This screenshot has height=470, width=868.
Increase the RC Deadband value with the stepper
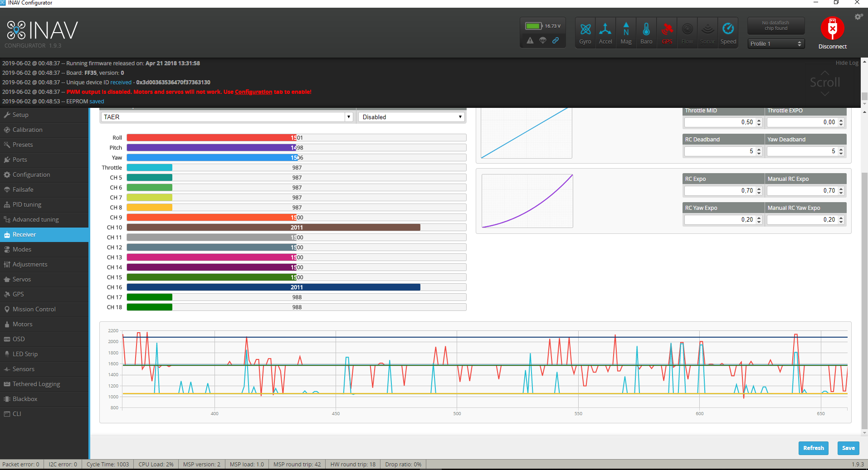759,149
